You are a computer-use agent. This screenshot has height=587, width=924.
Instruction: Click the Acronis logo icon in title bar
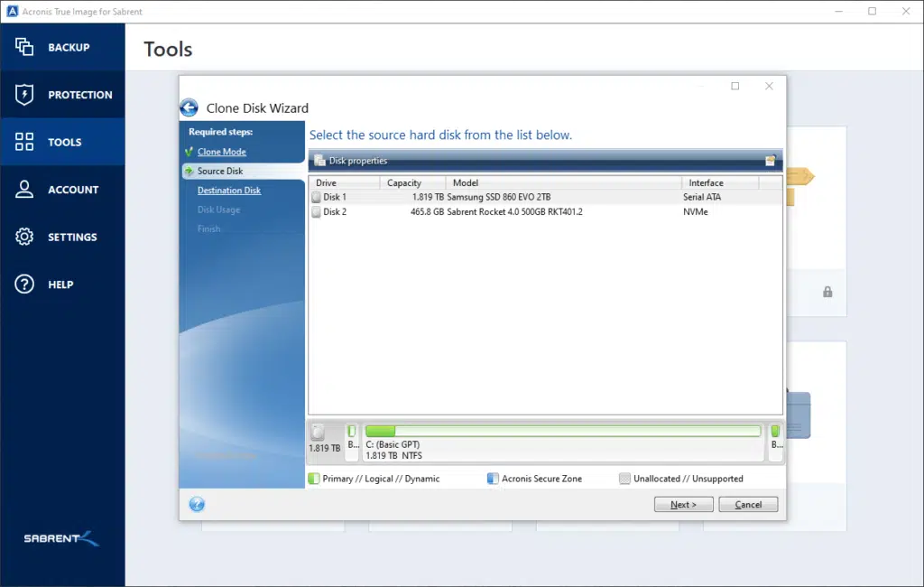12,11
